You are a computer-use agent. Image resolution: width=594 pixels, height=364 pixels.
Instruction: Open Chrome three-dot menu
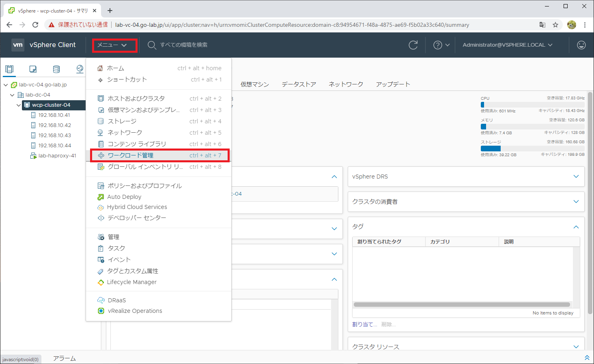[x=585, y=25]
